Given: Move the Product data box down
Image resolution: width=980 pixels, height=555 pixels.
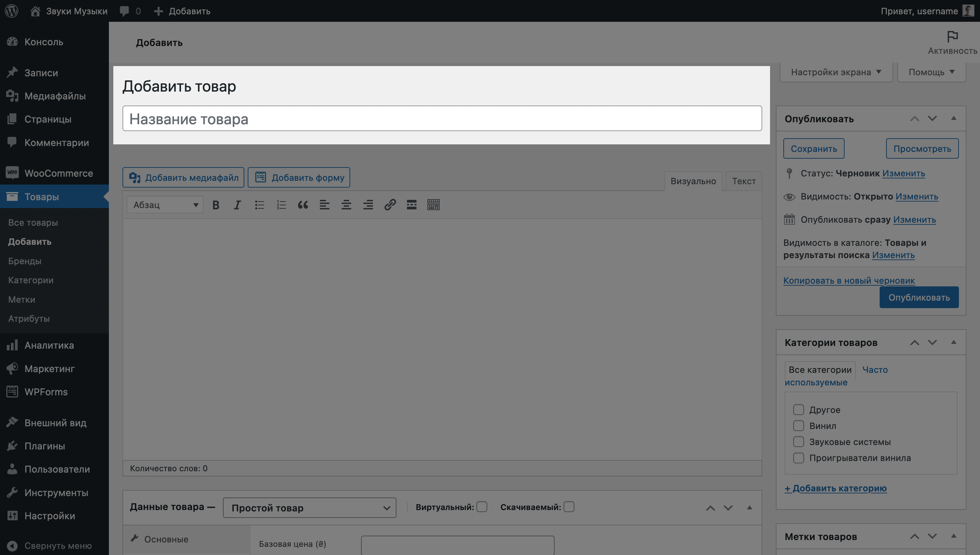Looking at the screenshot, I should click(728, 508).
